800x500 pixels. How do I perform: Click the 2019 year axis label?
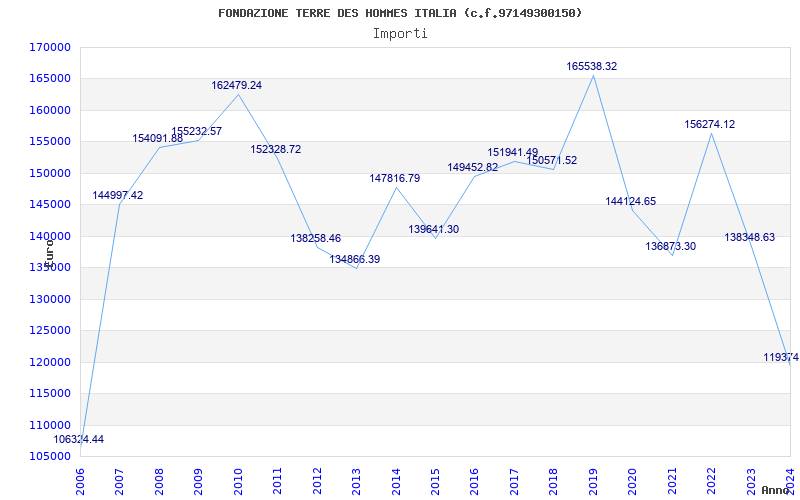(593, 481)
